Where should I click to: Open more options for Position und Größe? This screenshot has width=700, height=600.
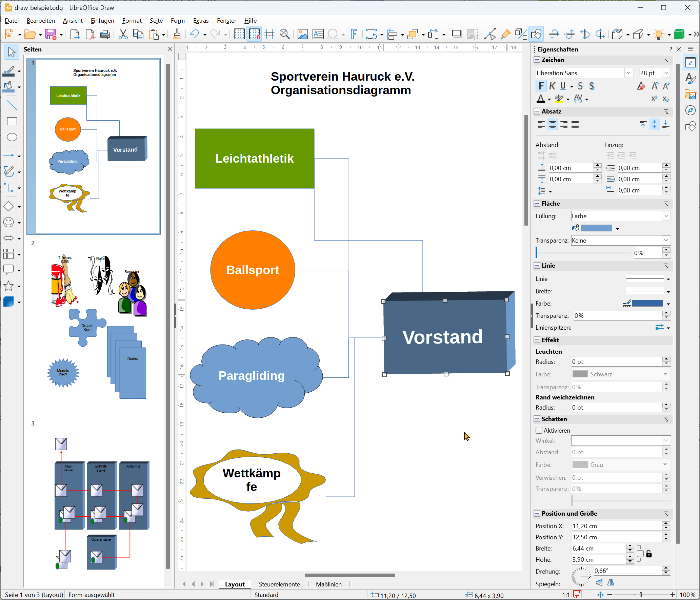point(666,514)
